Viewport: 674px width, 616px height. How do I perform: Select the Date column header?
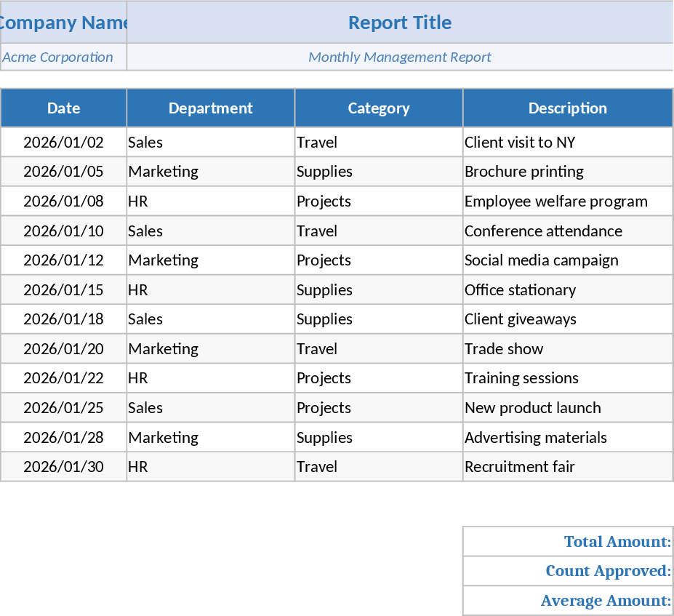click(x=63, y=108)
